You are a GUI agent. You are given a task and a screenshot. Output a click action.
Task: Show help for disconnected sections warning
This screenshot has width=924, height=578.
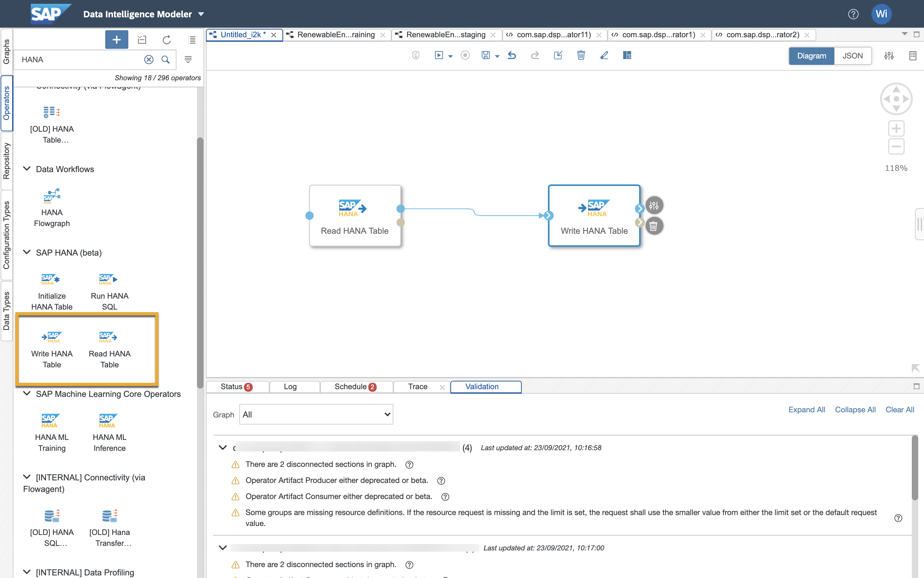409,464
